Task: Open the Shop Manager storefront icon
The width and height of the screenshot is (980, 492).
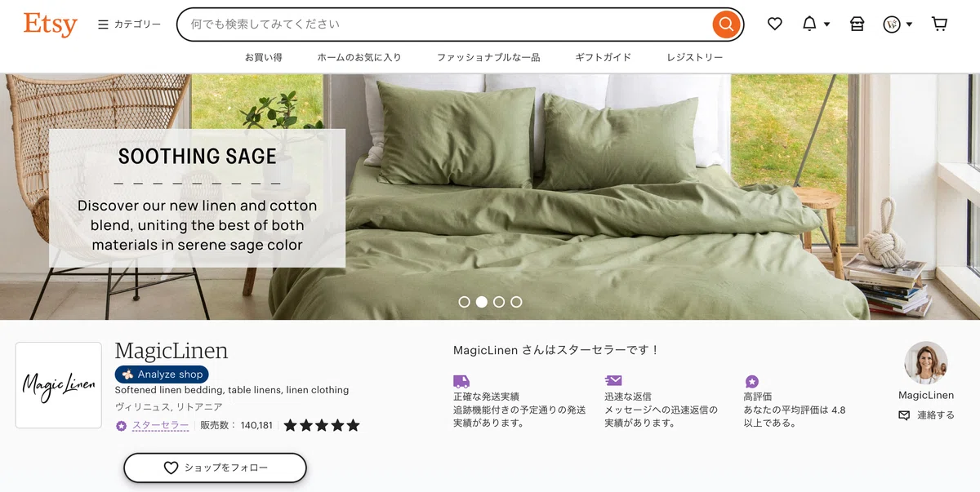Action: coord(857,24)
